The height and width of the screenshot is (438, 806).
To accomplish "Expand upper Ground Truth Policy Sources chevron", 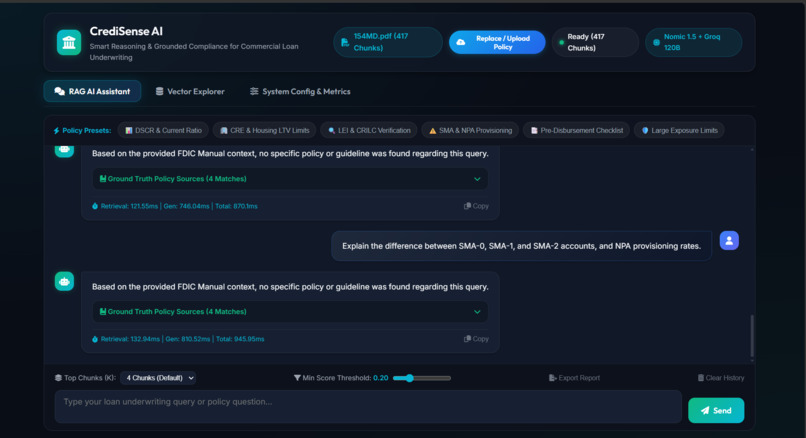I will (477, 179).
